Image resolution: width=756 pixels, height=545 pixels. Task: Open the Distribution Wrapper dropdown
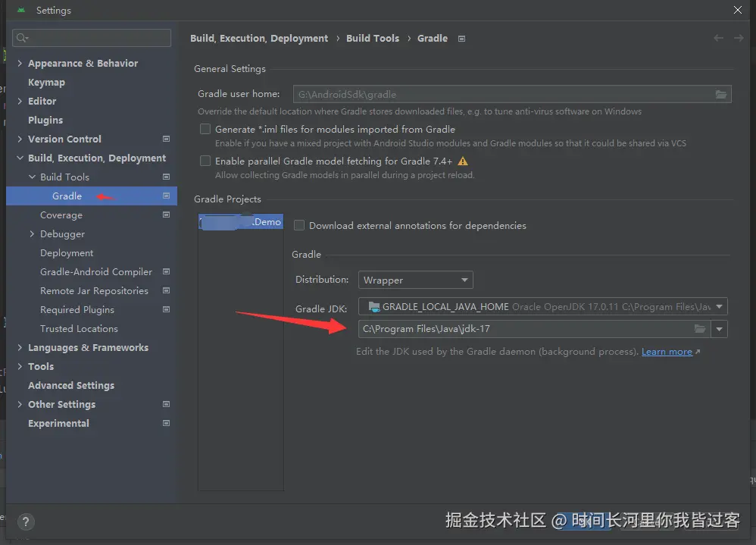pos(415,280)
